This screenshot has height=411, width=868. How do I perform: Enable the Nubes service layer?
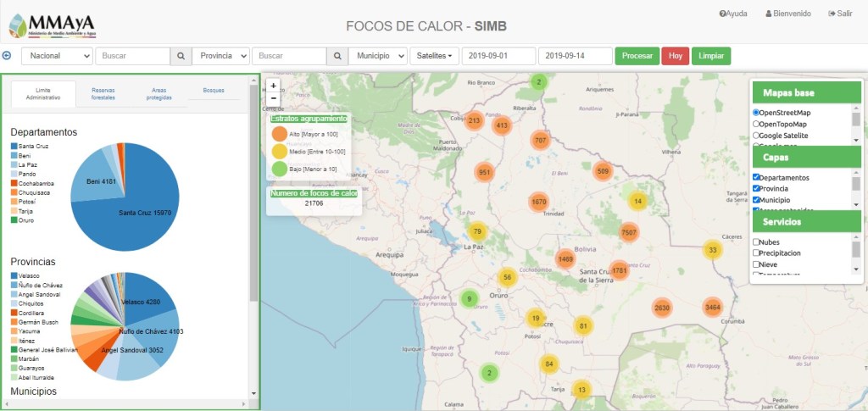point(757,242)
